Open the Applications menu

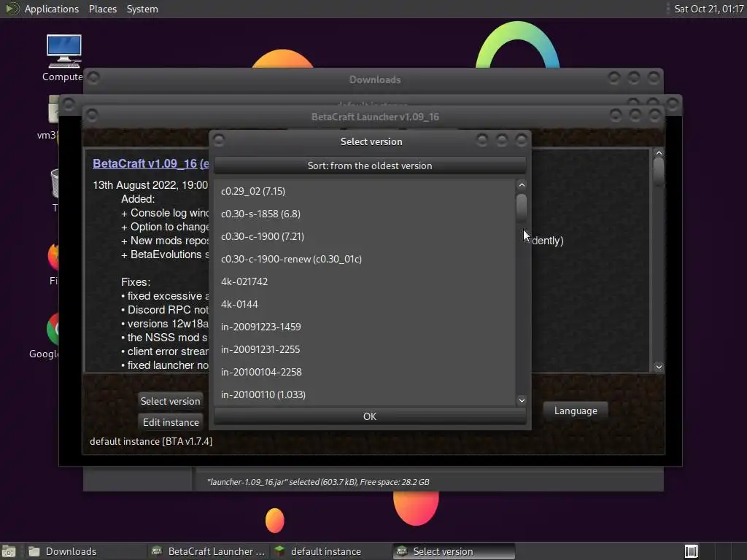(52, 9)
